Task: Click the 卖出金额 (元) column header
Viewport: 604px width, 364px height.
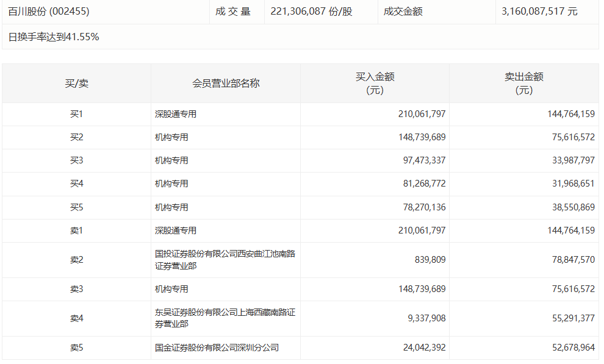Action: (523, 84)
